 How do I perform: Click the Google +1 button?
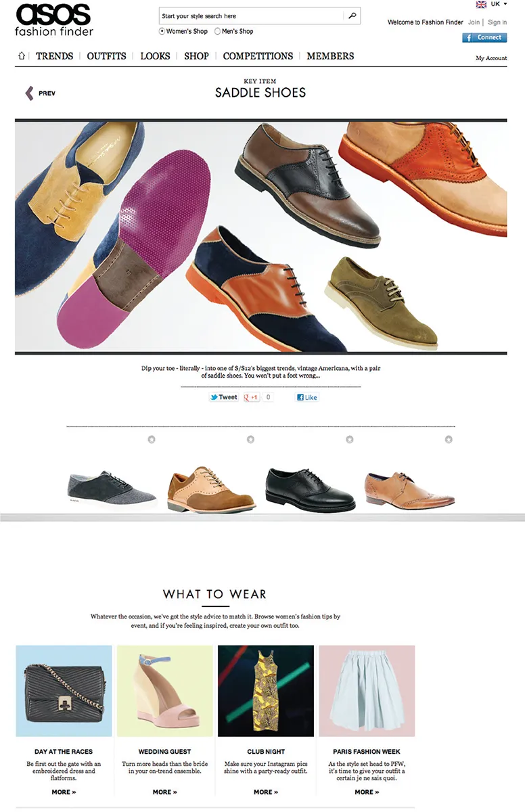252,397
